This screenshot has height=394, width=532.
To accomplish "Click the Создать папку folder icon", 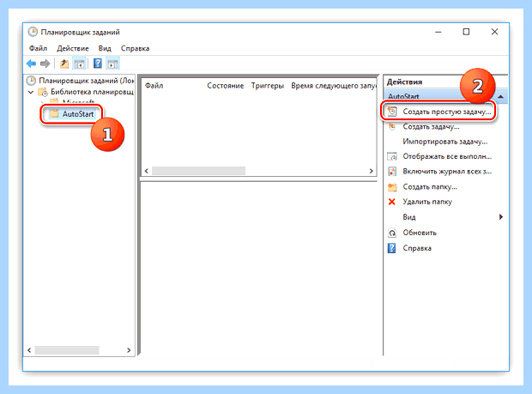I will click(x=392, y=186).
